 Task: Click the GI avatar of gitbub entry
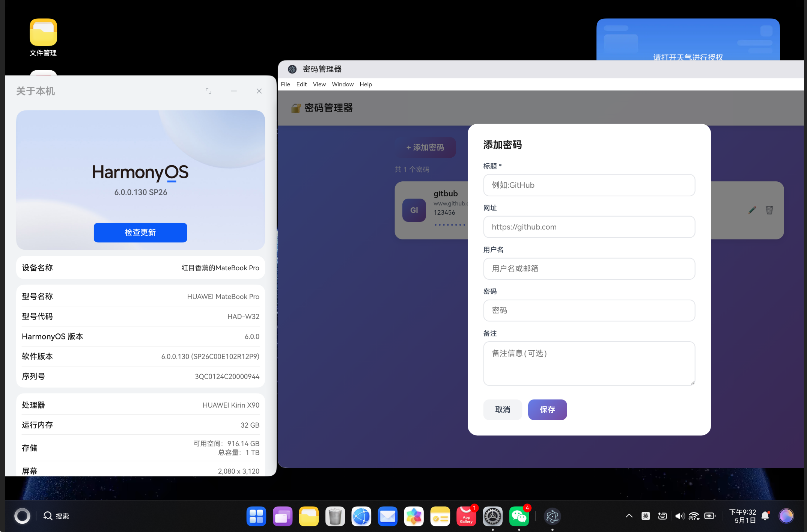pyautogui.click(x=414, y=210)
